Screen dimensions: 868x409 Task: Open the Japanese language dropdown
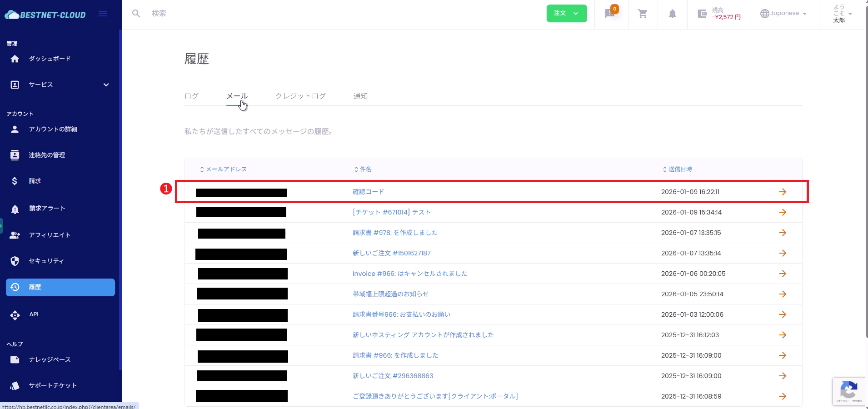coord(783,13)
